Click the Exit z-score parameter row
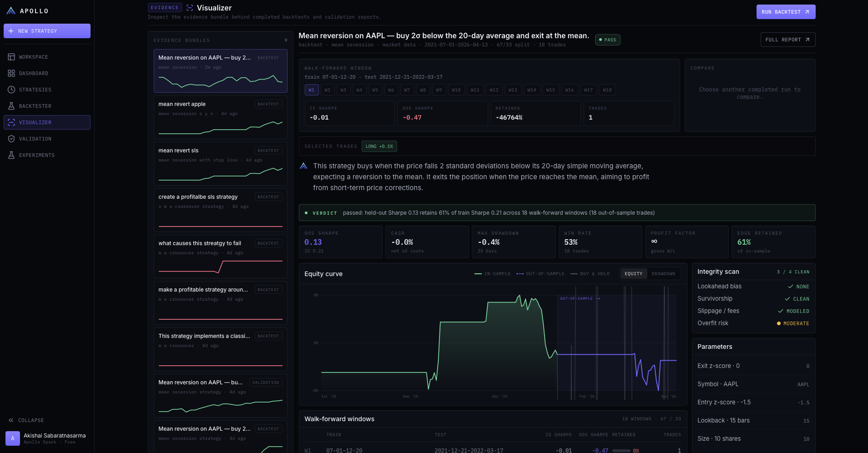868x453 pixels. 753,366
